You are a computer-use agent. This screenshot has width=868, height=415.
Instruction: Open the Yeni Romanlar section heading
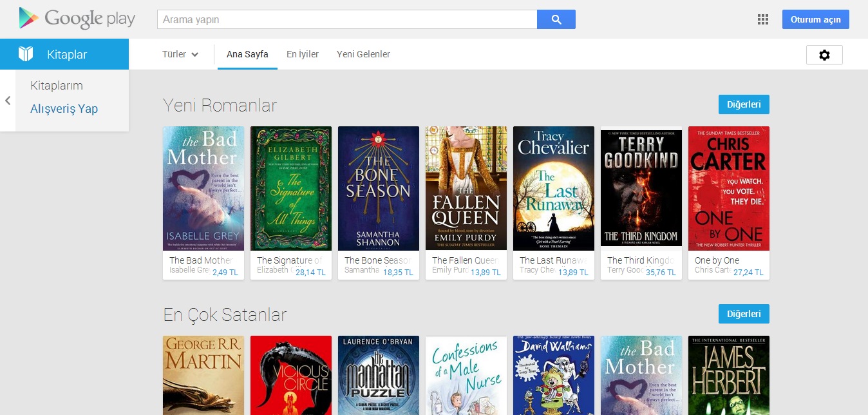tap(220, 105)
